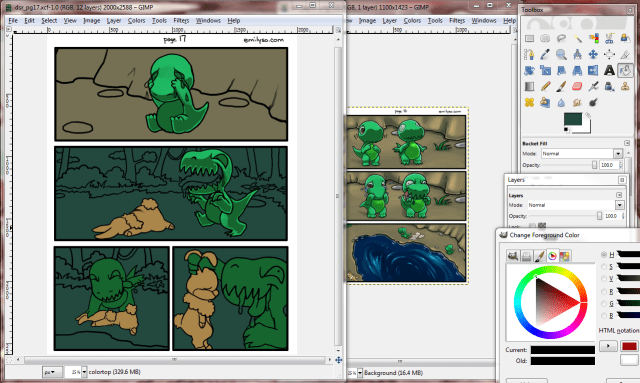Select the Heal tool
The height and width of the screenshot is (383, 640).
[x=529, y=102]
